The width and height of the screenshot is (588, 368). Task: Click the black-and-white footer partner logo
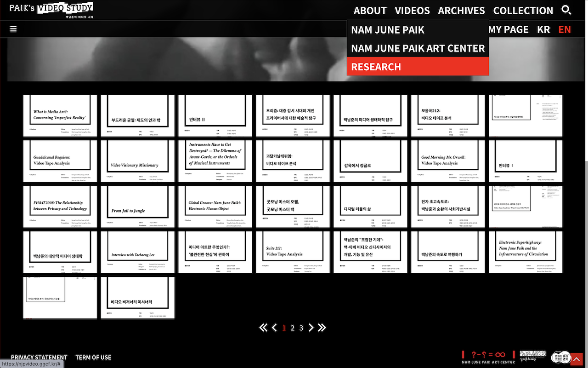[x=533, y=356]
